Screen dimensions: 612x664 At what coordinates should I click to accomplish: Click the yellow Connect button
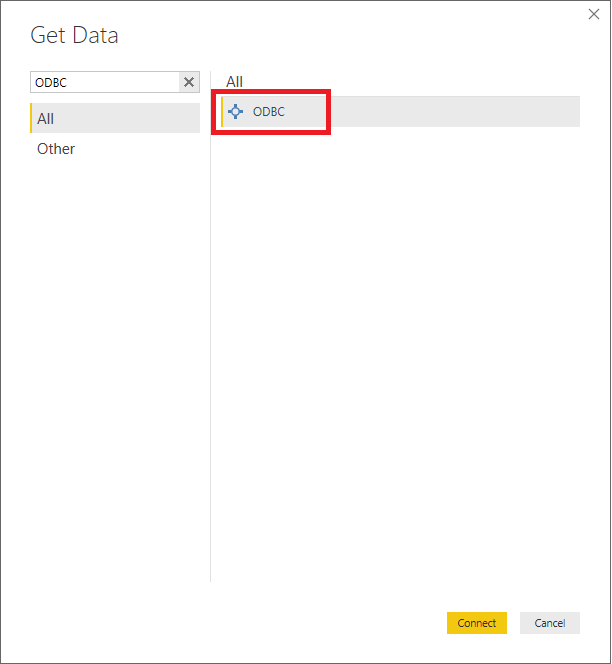tap(476, 623)
